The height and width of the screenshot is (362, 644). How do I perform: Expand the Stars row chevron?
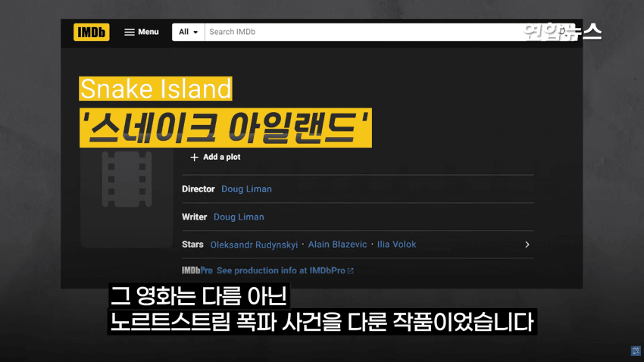pos(527,245)
